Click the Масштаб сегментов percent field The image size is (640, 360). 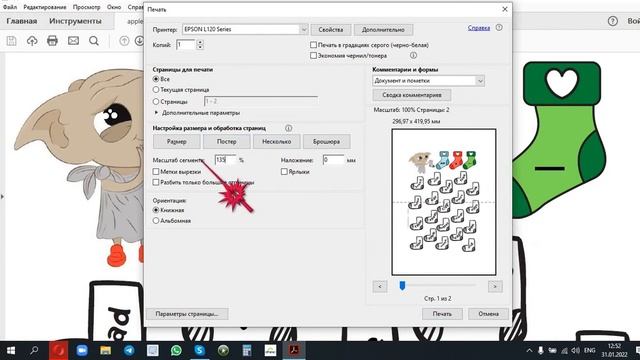(226, 160)
